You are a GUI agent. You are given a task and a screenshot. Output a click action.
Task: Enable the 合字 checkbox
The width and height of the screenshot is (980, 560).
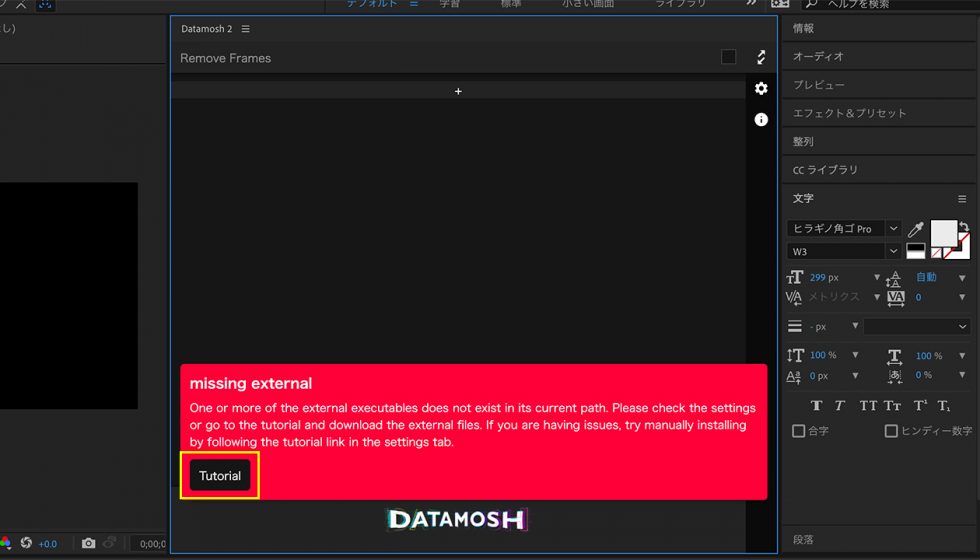coord(798,431)
